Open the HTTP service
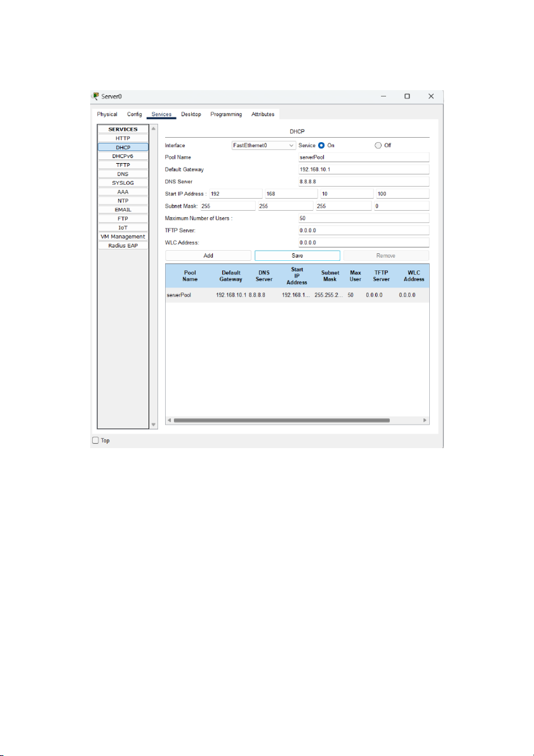Viewport: 534px width, 756px height. pos(123,138)
